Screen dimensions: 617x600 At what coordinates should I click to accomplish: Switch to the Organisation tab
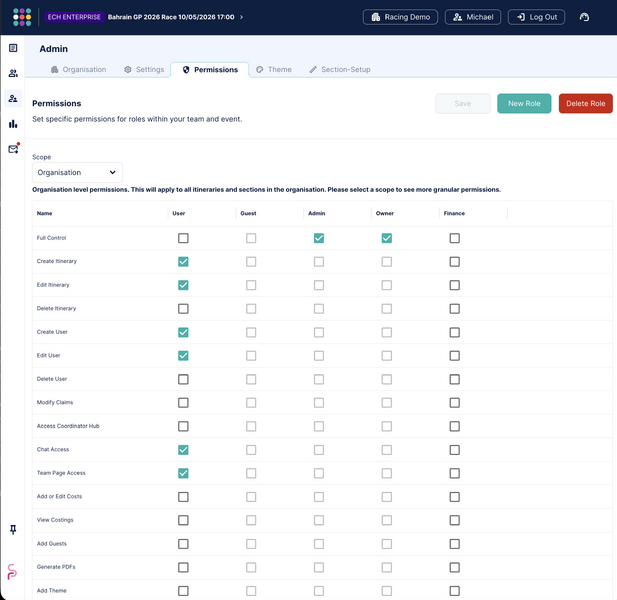[79, 70]
